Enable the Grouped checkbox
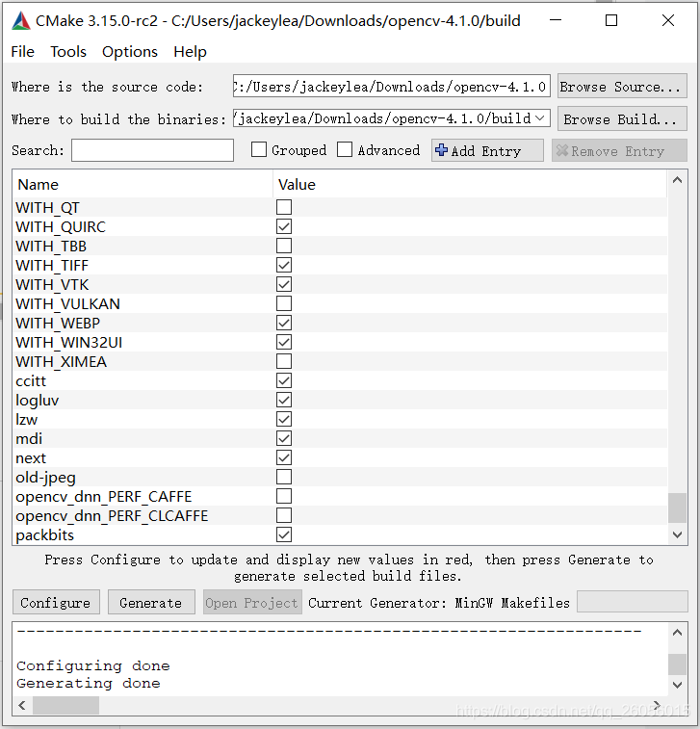 coord(258,149)
